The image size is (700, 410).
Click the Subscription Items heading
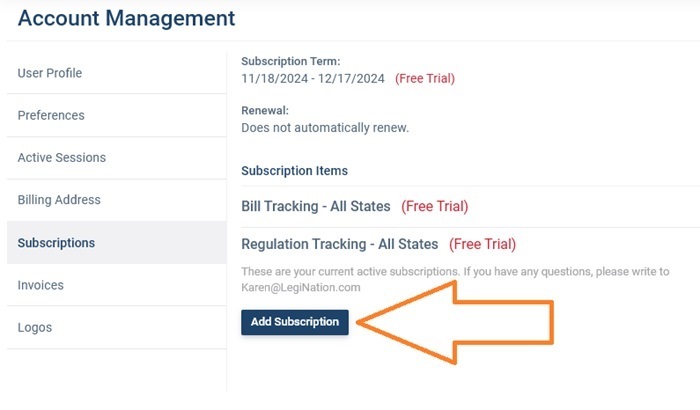coord(295,171)
